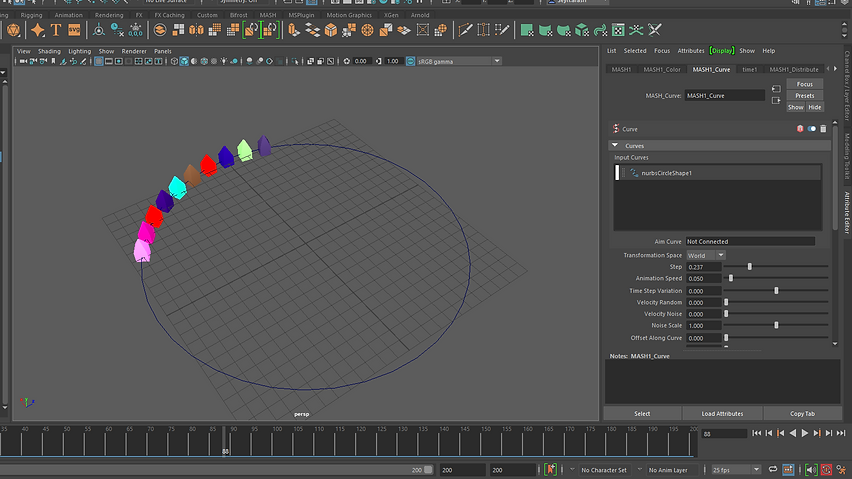This screenshot has width=852, height=479.
Task: Click the polygon primitive shelf icon
Action: (x=14, y=30)
